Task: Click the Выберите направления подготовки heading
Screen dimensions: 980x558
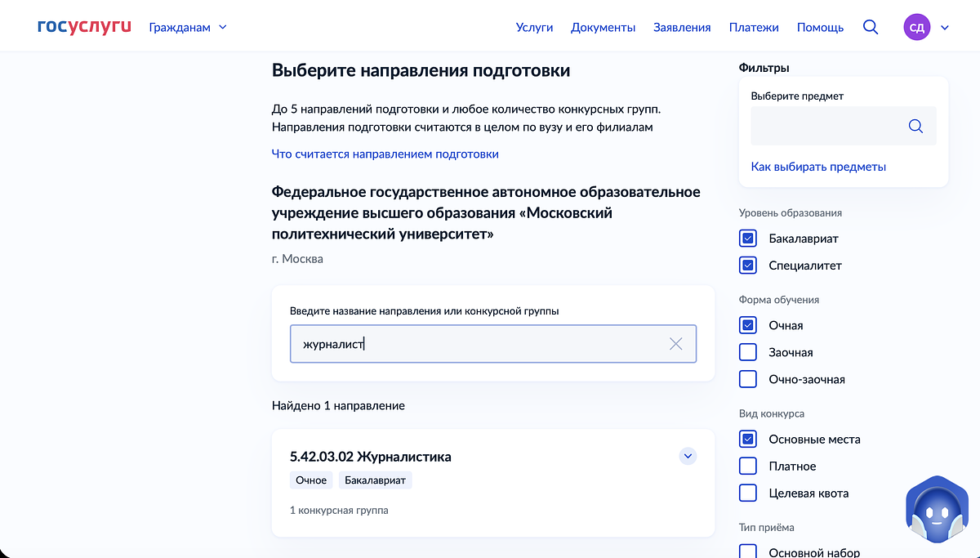Action: (x=421, y=70)
